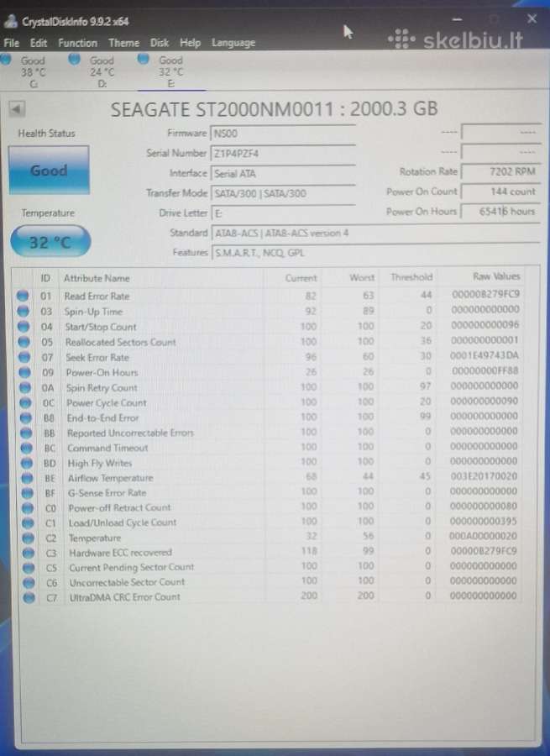Click the Serial Number field
550x756 pixels.
[x=283, y=154]
